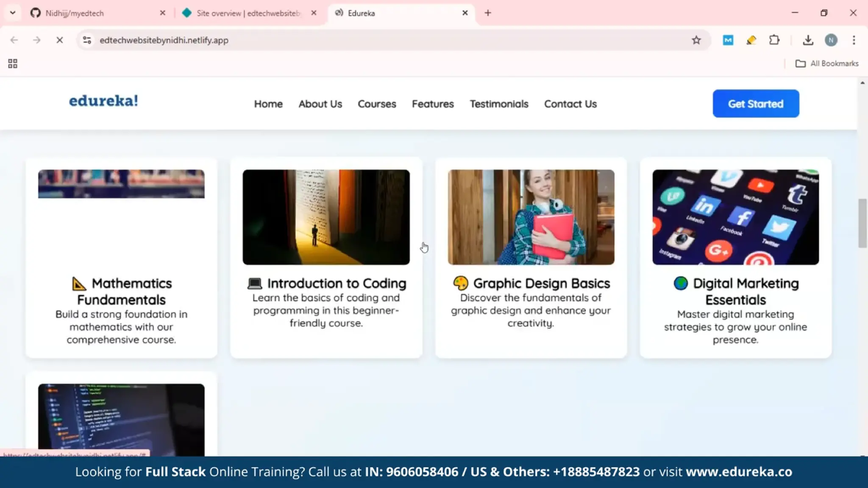Click 'Master digital marketing' description
Viewport: 868px width, 488px height.
coord(736,327)
